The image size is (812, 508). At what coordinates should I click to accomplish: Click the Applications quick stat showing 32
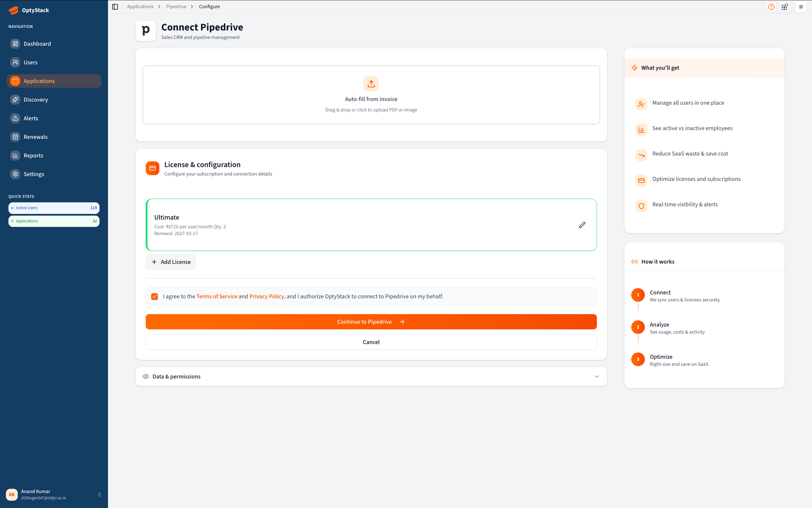[54, 221]
